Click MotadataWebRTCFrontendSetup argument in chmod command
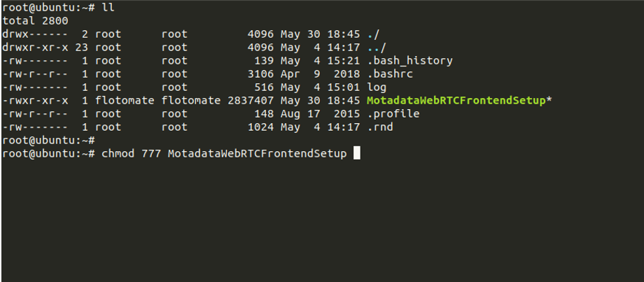This screenshot has width=644, height=282. [x=257, y=153]
